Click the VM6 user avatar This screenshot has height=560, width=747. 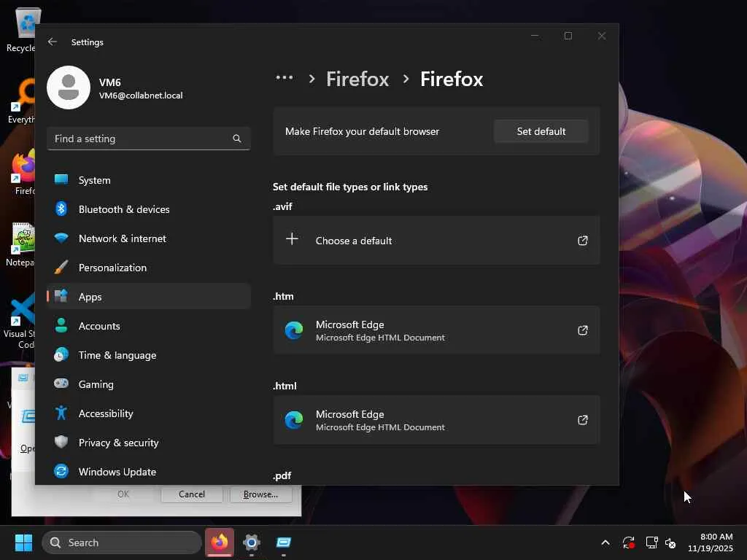[x=69, y=87]
